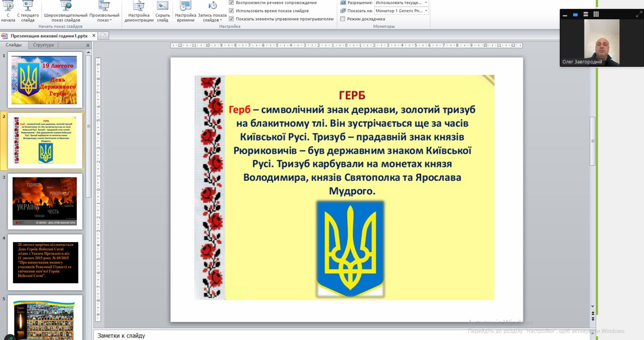
Task: Close the slides thumbnail pane
Action: 88,45
